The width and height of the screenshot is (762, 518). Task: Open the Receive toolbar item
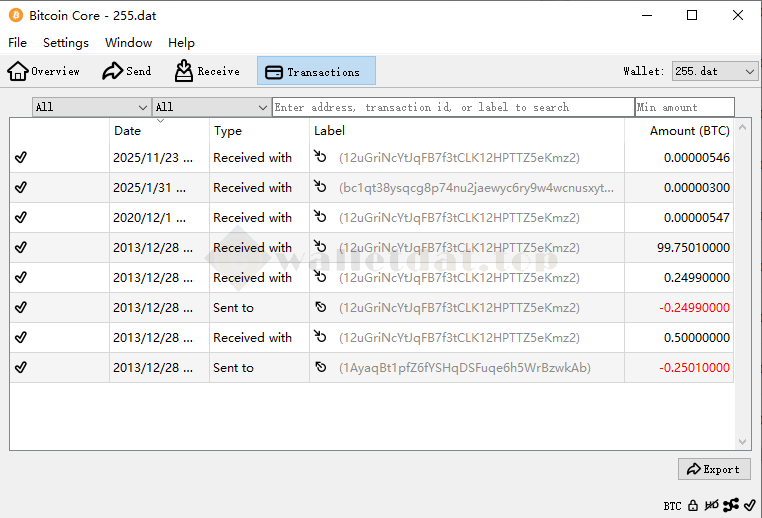point(207,71)
